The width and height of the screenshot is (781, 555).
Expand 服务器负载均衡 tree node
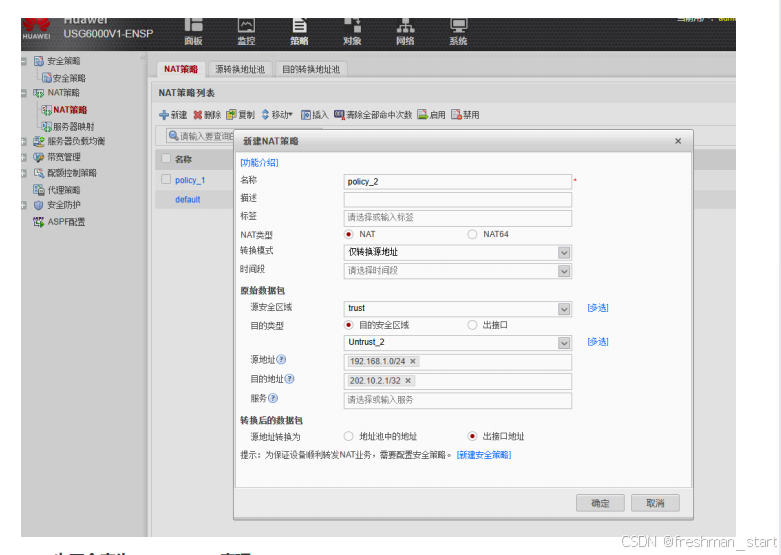point(24,141)
